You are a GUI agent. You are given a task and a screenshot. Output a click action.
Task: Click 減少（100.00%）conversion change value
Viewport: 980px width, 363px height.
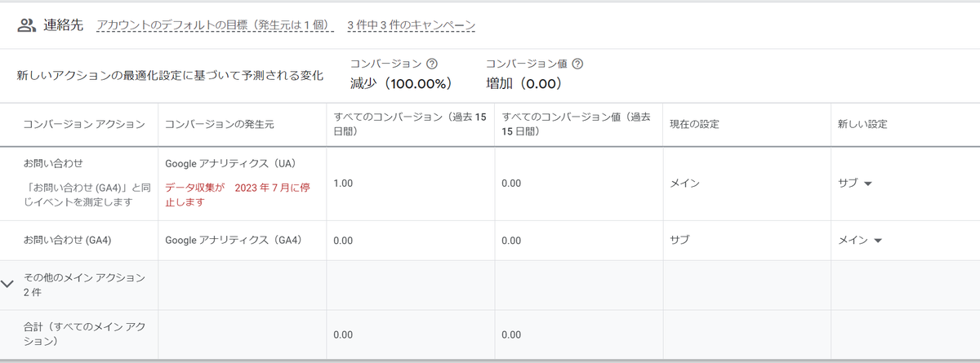click(x=401, y=83)
